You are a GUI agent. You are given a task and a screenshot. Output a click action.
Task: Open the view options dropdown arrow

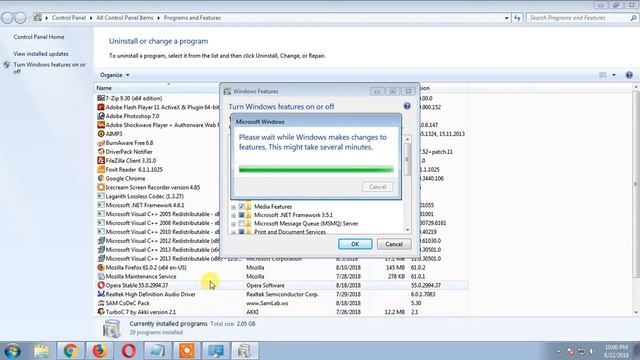614,75
